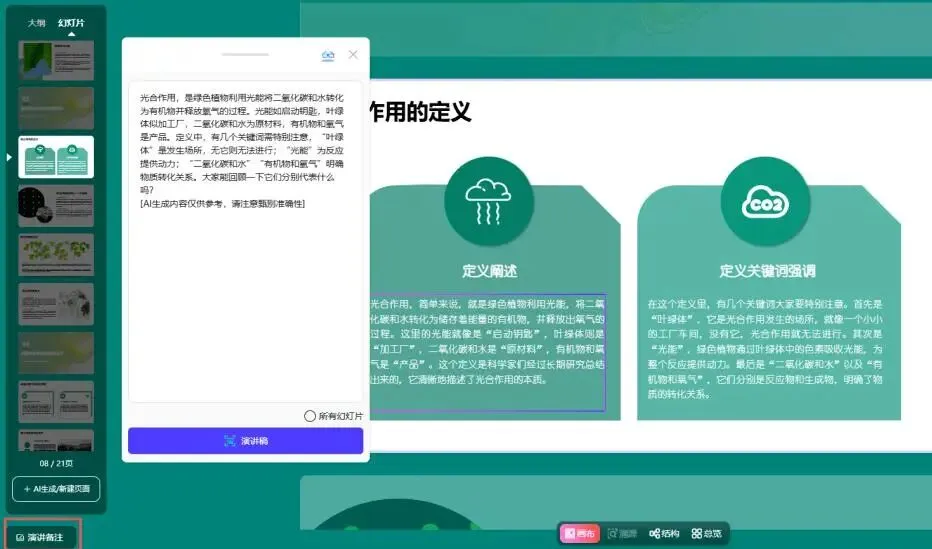Click the drag handle bar atop notes popup
Screen dimensions: 932x549
(x=245, y=55)
